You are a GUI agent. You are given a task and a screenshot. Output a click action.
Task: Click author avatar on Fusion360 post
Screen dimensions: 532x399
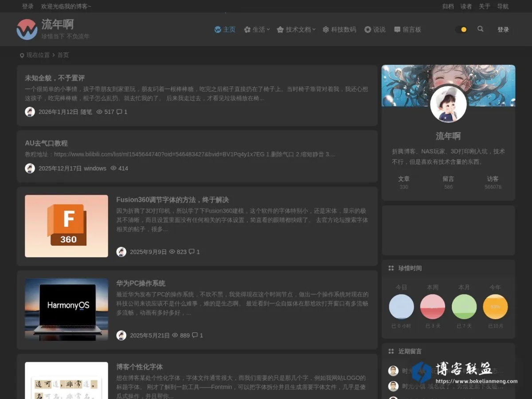pyautogui.click(x=121, y=252)
